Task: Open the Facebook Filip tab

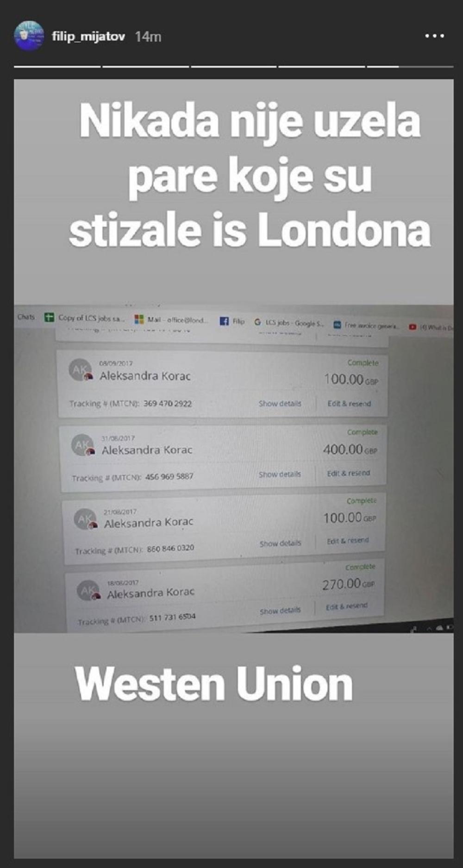Action: [232, 321]
